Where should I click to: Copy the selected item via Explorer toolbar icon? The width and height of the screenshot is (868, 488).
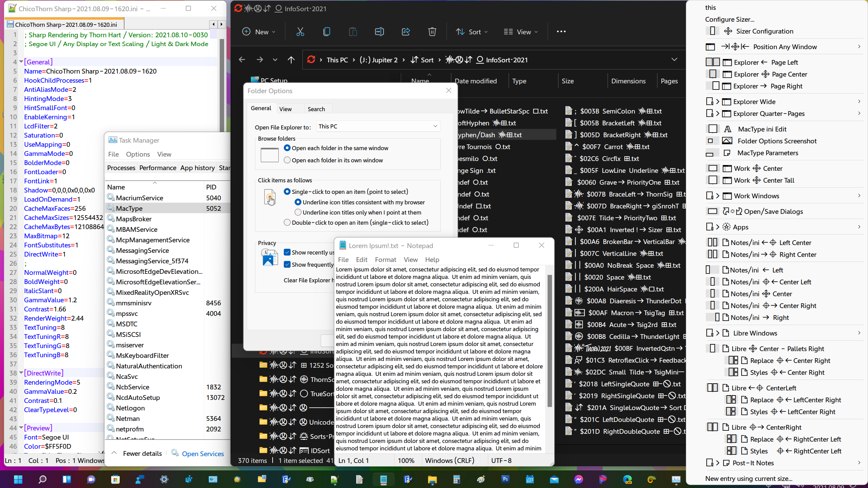[327, 32]
